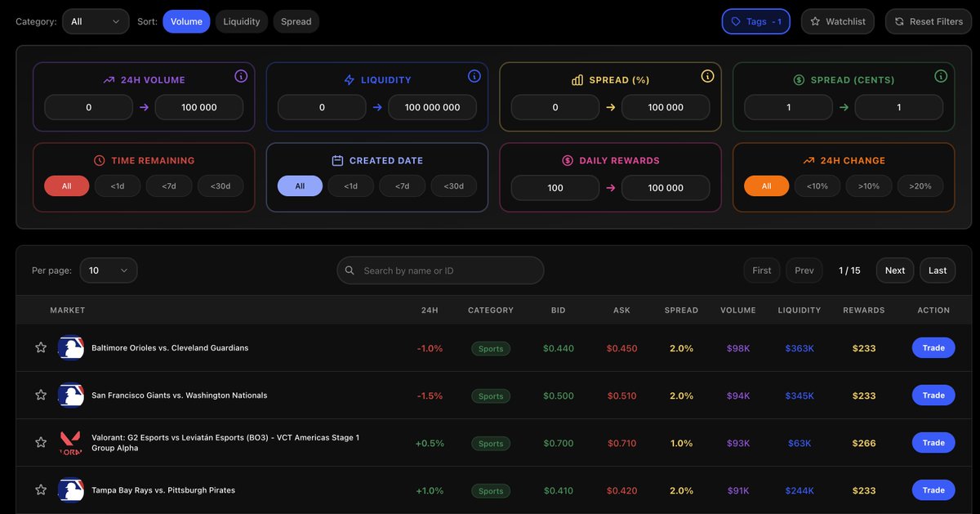Edit the Liquidity minimum field
Image resolution: width=980 pixels, height=514 pixels.
click(322, 107)
